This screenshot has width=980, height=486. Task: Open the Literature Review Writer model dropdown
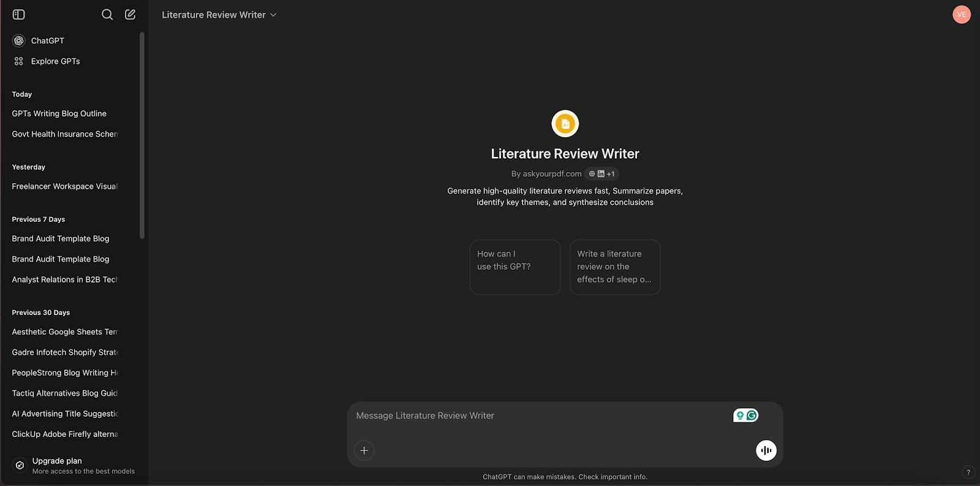tap(219, 15)
